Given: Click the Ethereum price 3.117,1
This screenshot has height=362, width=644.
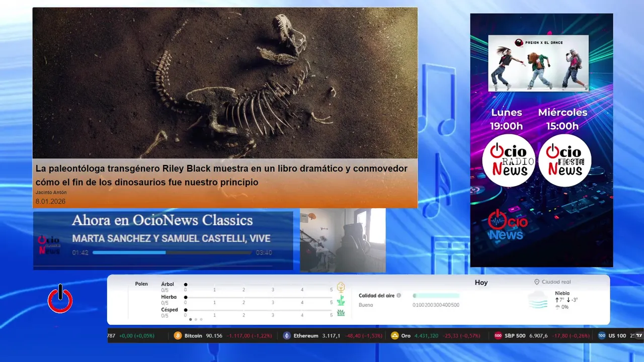Looking at the screenshot, I should 331,336.
